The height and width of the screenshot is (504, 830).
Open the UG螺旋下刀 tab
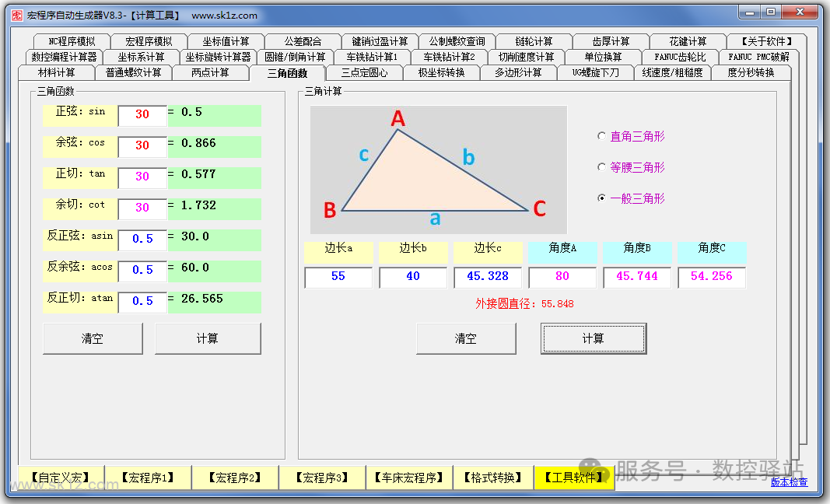click(x=596, y=72)
